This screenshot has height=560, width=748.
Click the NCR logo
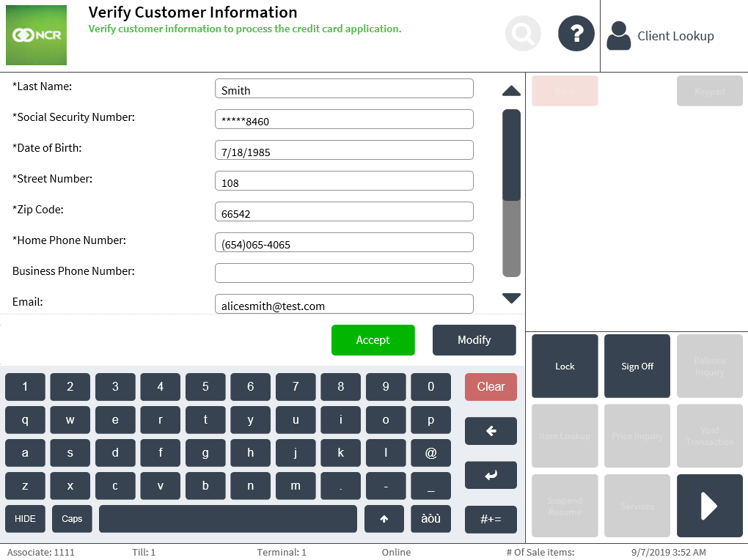(x=36, y=35)
